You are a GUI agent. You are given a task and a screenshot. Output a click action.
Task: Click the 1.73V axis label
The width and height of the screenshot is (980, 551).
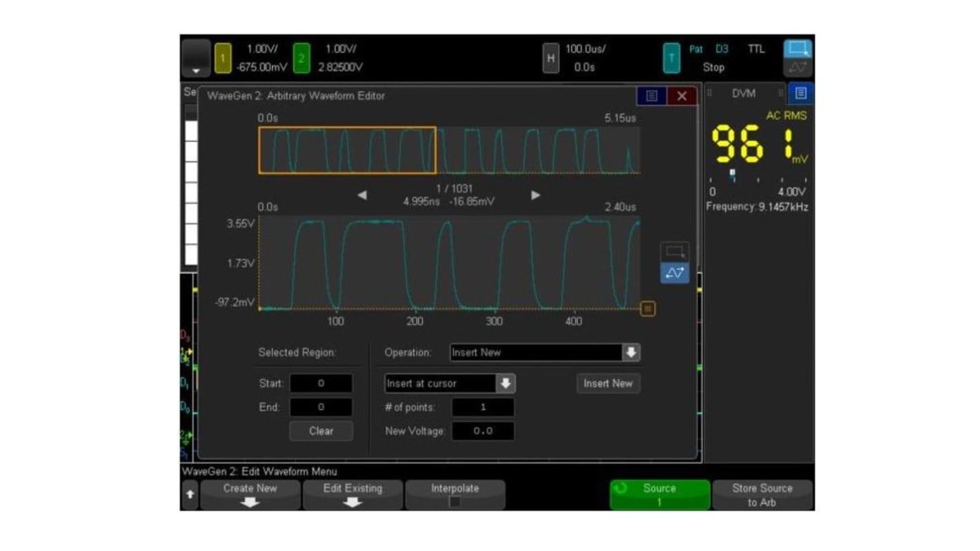pyautogui.click(x=242, y=263)
